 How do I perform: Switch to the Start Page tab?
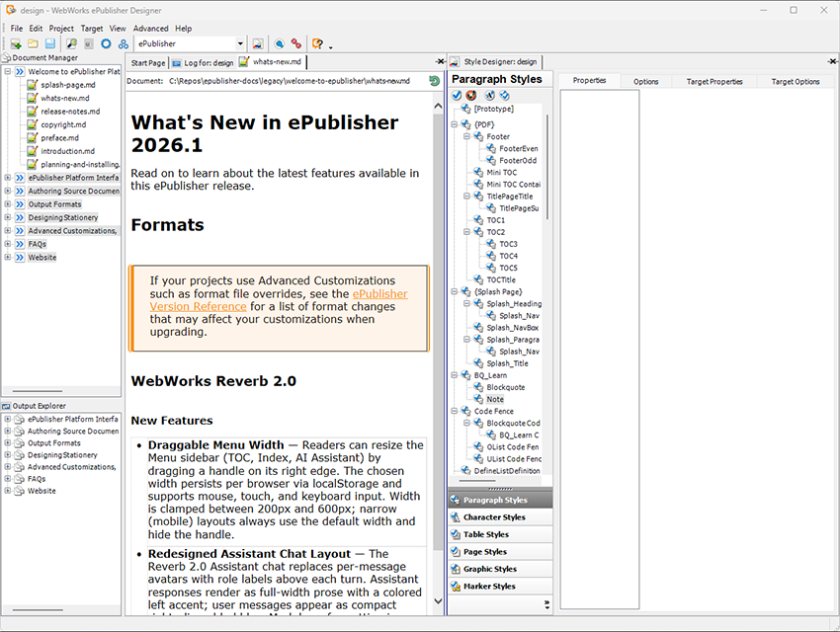click(148, 62)
